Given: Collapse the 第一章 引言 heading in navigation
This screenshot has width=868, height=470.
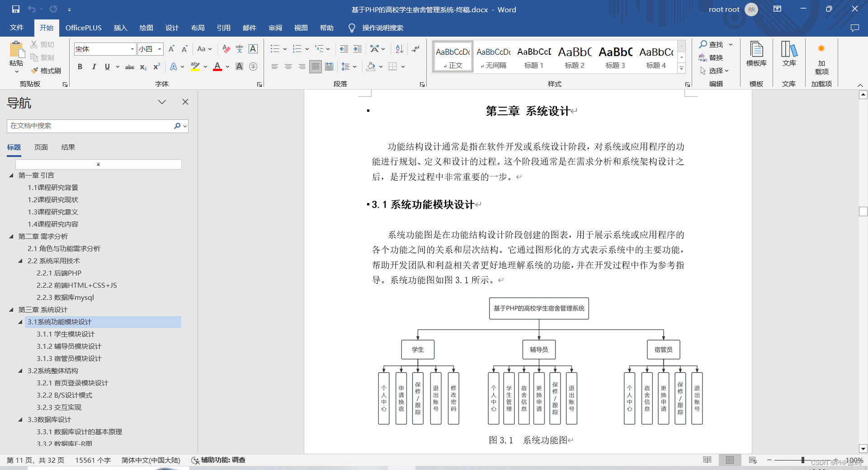Looking at the screenshot, I should 11,175.
